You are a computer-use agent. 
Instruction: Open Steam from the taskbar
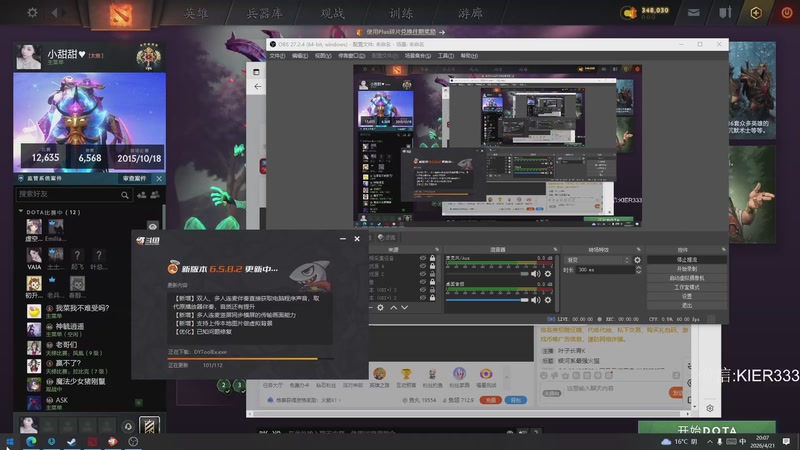71,442
